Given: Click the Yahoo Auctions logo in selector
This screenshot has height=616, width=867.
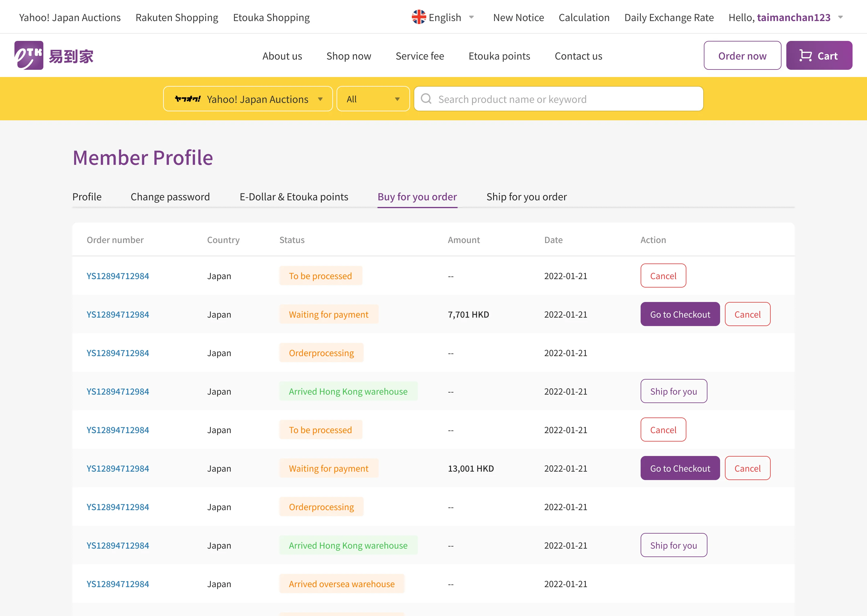Looking at the screenshot, I should [188, 99].
